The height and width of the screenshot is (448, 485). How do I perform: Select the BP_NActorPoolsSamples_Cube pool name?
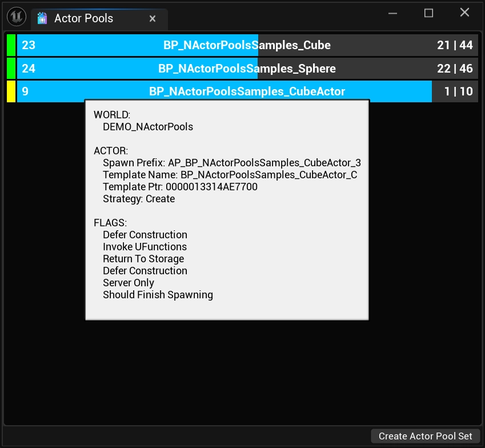247,45
